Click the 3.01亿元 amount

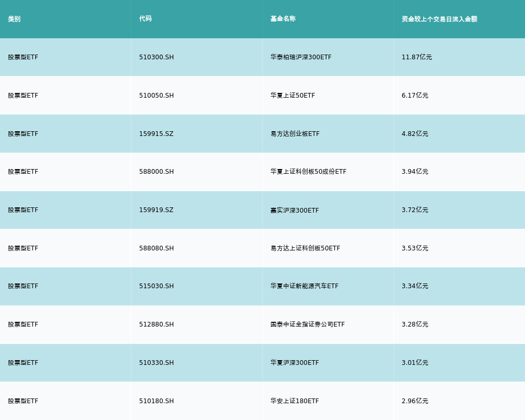pos(415,363)
